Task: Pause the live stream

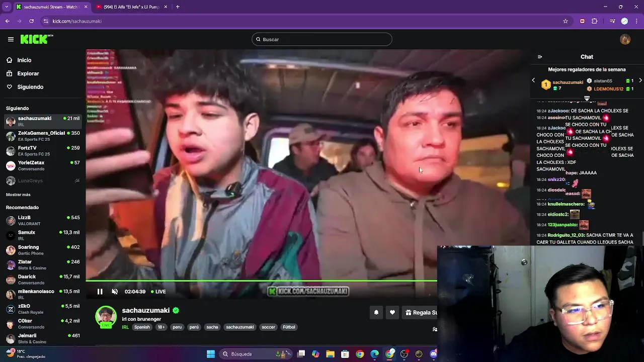Action: (100, 292)
